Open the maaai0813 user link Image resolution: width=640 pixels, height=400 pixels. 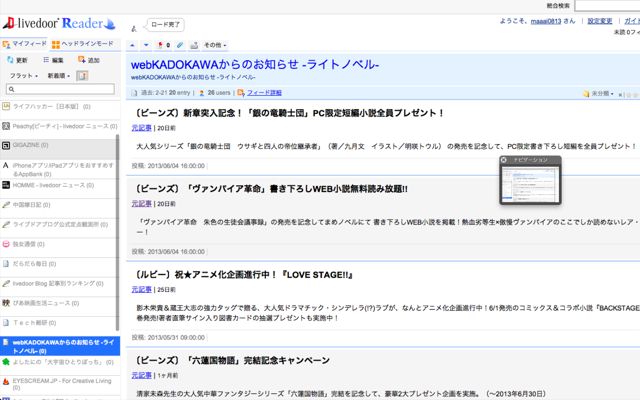546,21
